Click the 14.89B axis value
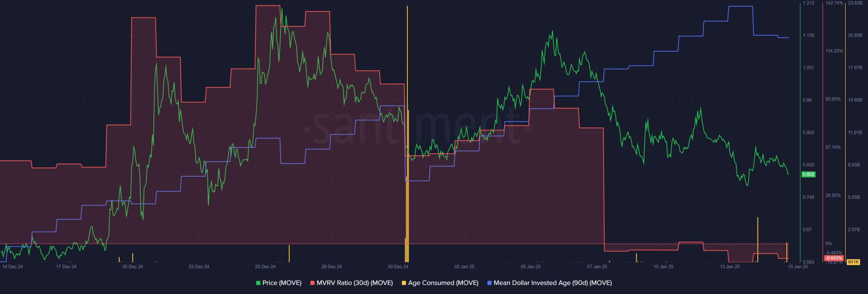This screenshot has width=868, height=294. (x=855, y=100)
